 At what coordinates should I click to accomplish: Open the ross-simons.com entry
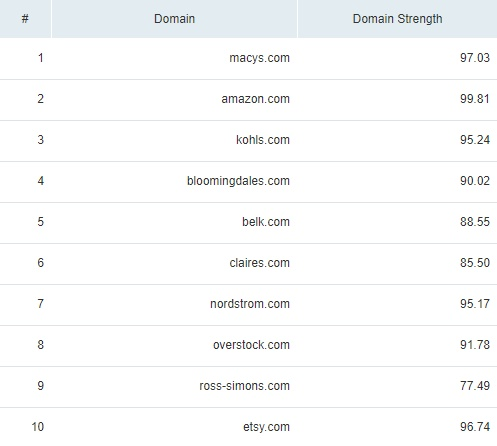pyautogui.click(x=244, y=386)
